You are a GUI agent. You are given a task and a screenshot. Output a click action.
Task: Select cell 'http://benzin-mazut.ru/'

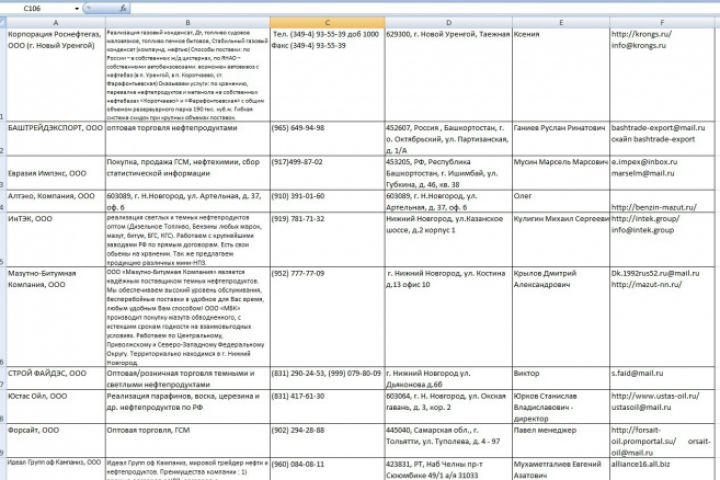pos(662,201)
